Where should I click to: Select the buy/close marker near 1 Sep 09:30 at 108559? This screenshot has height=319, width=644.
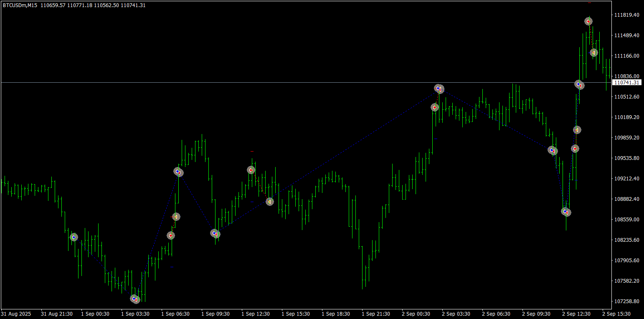215,233
